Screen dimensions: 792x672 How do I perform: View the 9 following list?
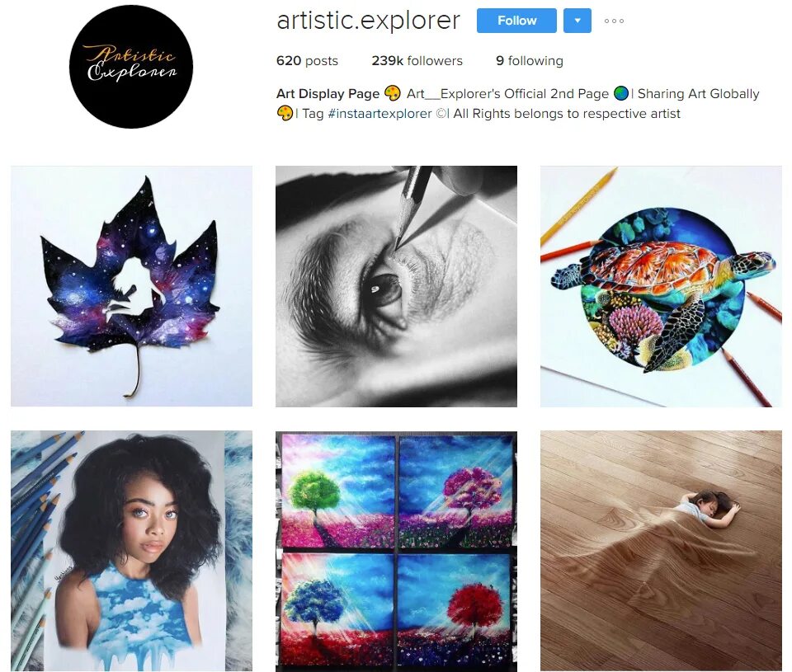point(530,60)
